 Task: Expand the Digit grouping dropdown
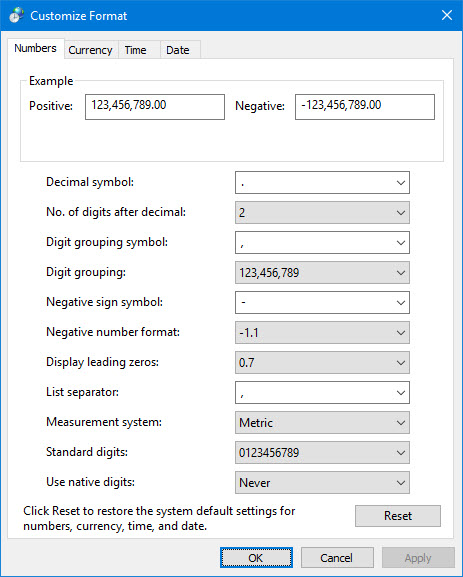point(322,272)
